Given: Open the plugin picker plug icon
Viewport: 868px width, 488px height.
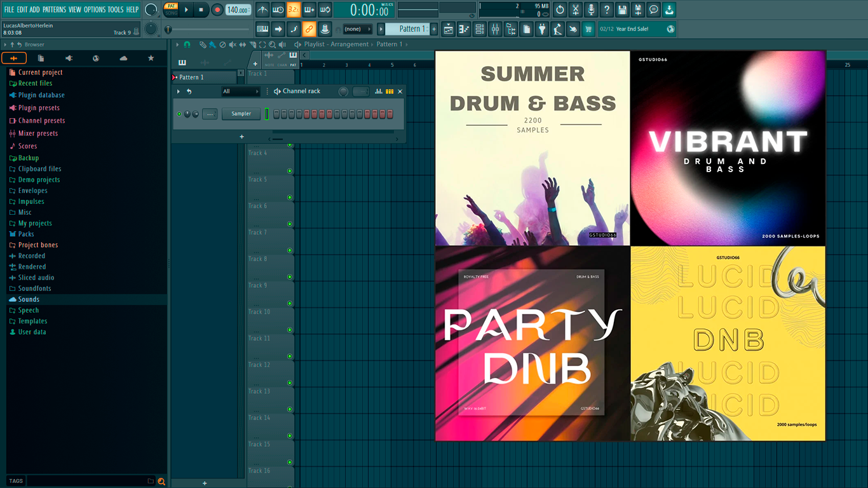Looking at the screenshot, I should pos(542,29).
